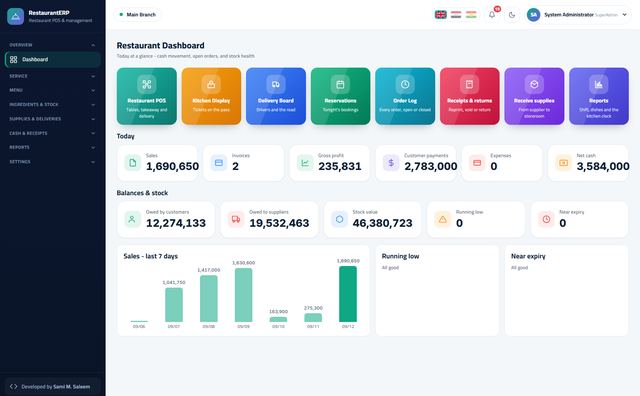Screen dimensions: 640x396
Task: Open the Order Log card
Action: [405, 96]
